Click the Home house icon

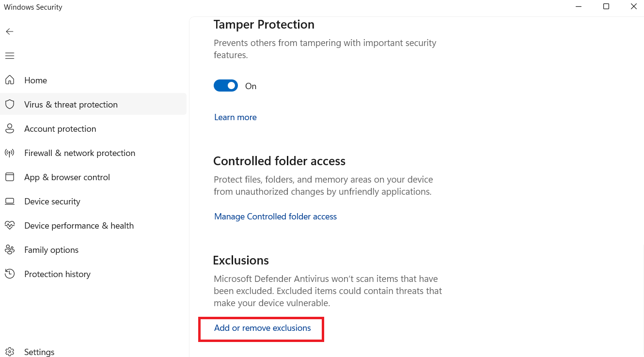pyautogui.click(x=10, y=80)
